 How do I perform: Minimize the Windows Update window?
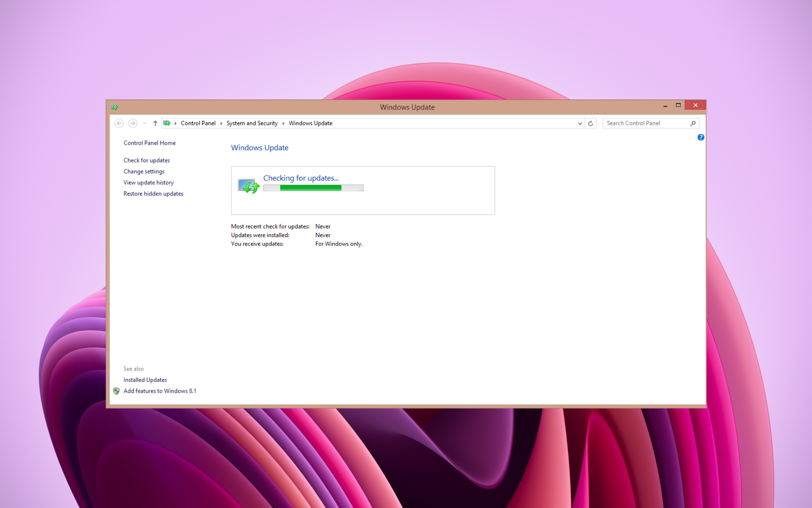pyautogui.click(x=665, y=105)
